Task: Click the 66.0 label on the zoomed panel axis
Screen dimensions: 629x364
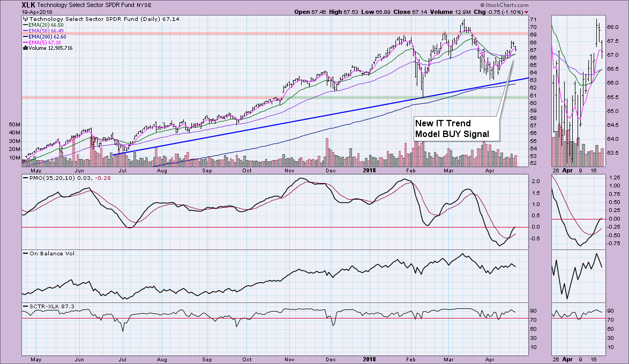Action: point(612,83)
